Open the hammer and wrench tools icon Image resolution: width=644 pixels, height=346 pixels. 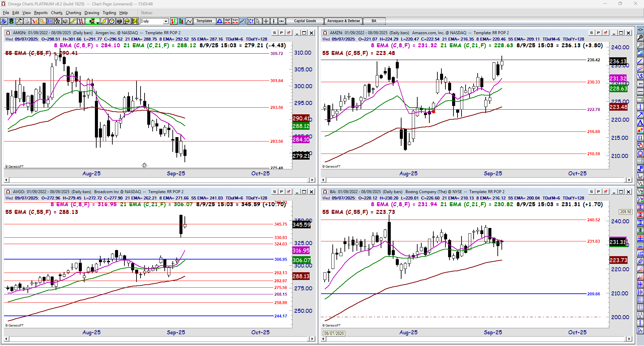(x=19, y=21)
